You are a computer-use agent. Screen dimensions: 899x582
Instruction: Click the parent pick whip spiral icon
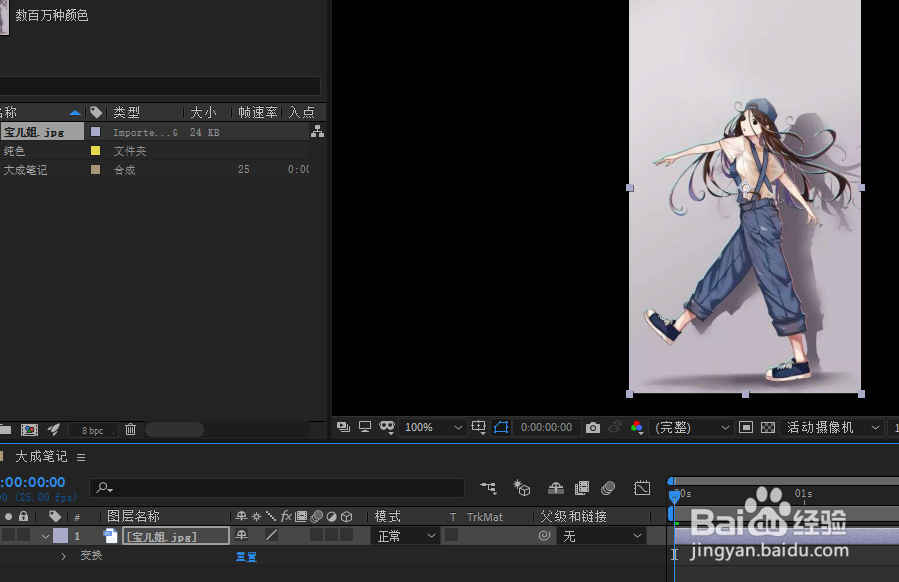(x=545, y=536)
